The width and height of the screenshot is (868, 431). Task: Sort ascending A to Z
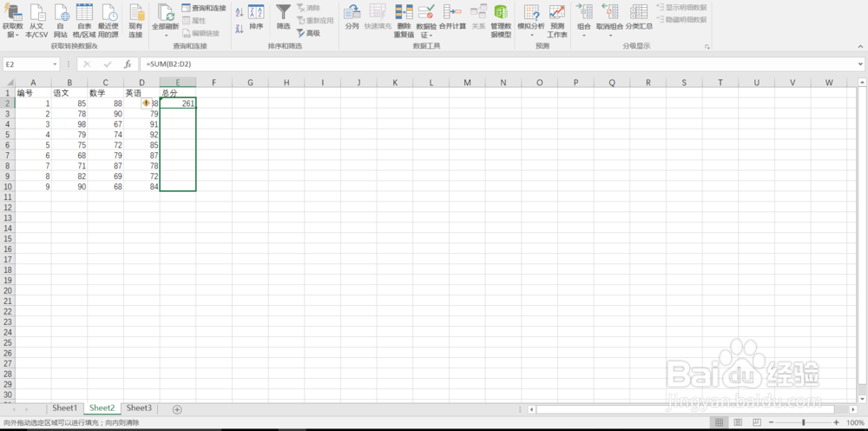[x=240, y=12]
